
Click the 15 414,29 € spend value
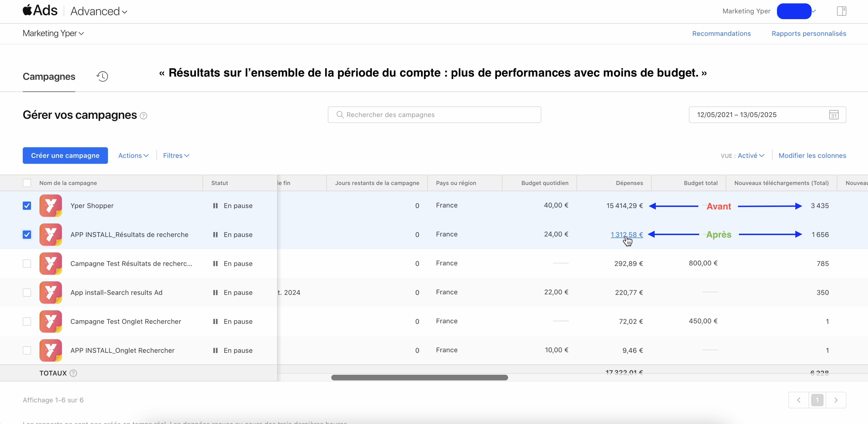coord(625,206)
